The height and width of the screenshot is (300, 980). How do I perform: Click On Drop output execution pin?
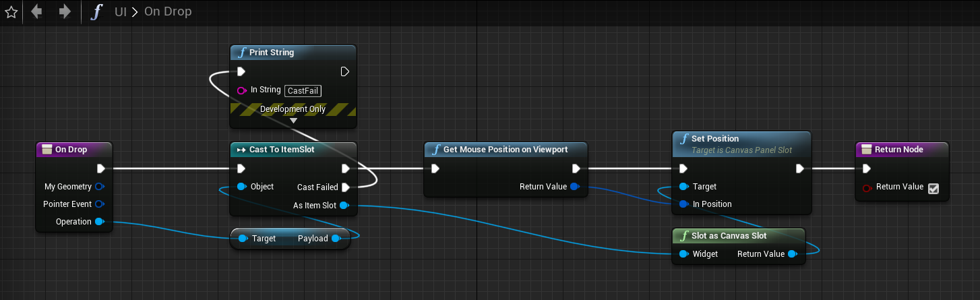click(x=100, y=169)
